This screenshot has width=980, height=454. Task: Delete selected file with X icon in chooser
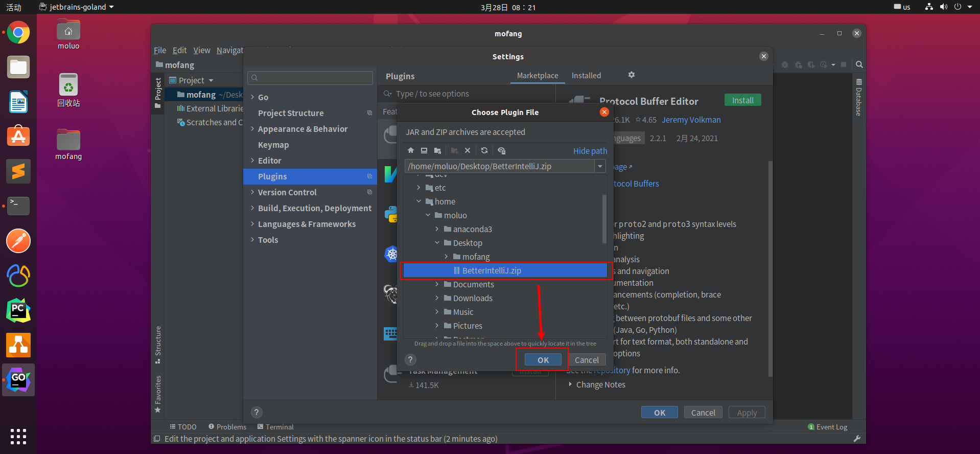pyautogui.click(x=468, y=150)
